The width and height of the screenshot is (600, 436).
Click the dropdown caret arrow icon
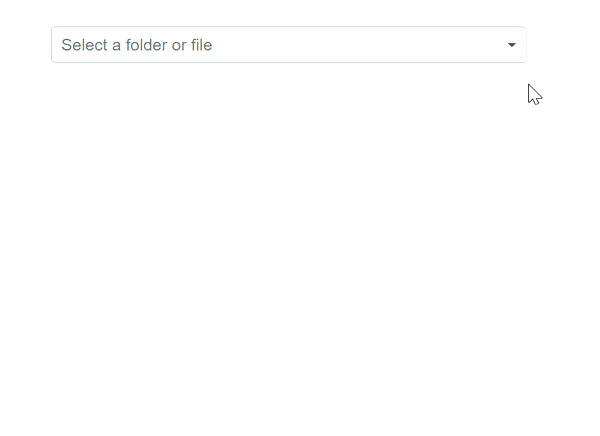512,45
